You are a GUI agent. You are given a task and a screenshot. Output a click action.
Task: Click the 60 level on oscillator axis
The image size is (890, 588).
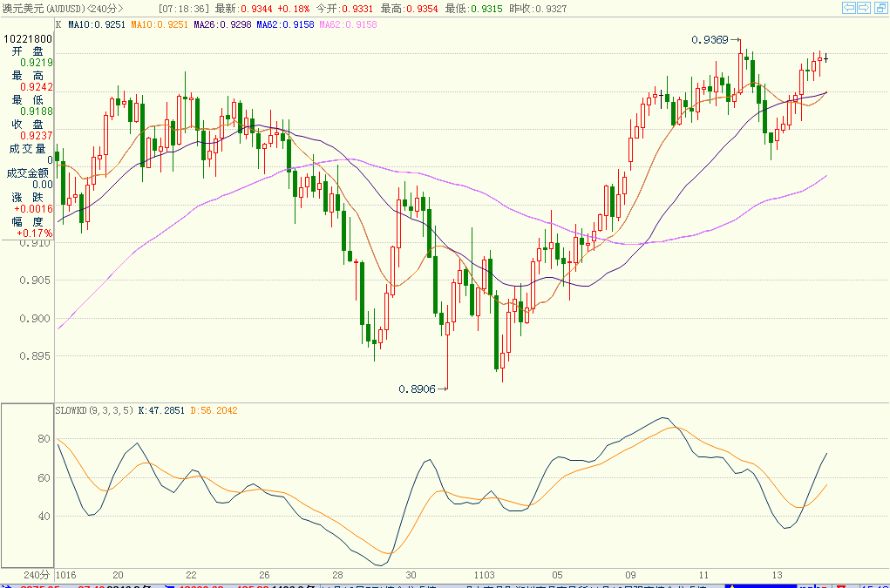44,478
